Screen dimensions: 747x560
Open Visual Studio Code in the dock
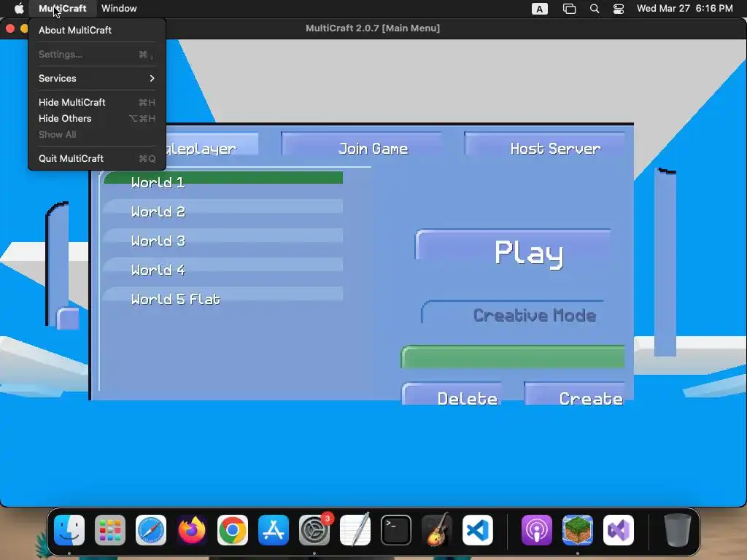coord(478,530)
